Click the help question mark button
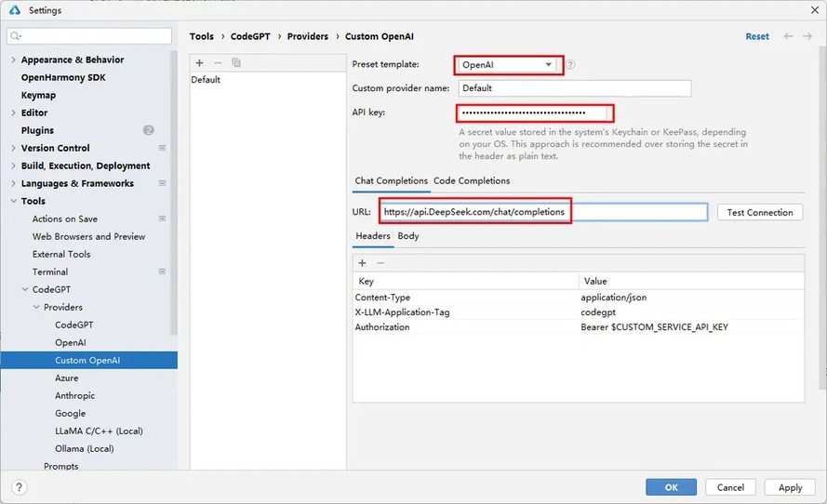This screenshot has height=504, width=827. pyautogui.click(x=20, y=487)
